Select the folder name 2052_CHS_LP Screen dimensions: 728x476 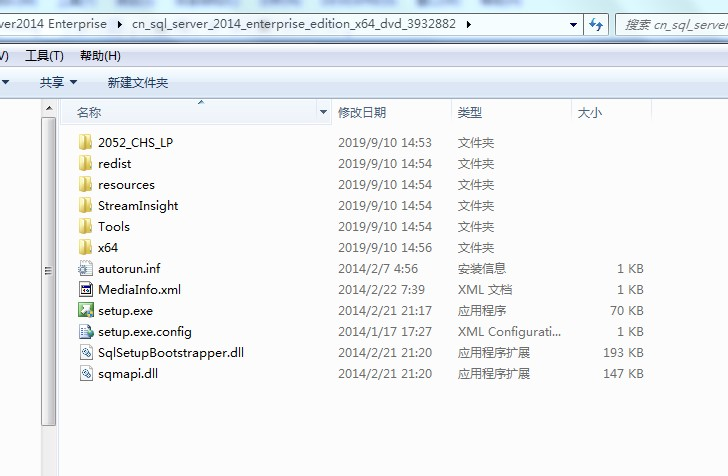click(136, 142)
